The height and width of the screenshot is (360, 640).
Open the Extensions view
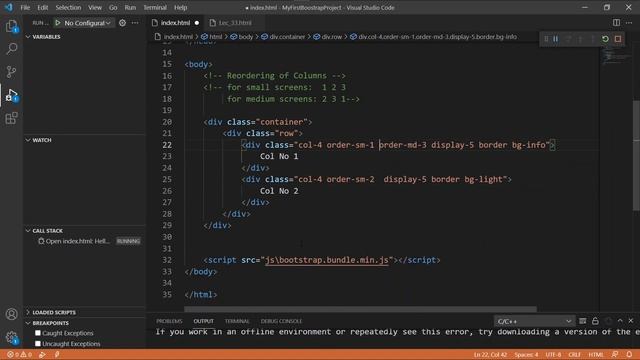click(11, 118)
